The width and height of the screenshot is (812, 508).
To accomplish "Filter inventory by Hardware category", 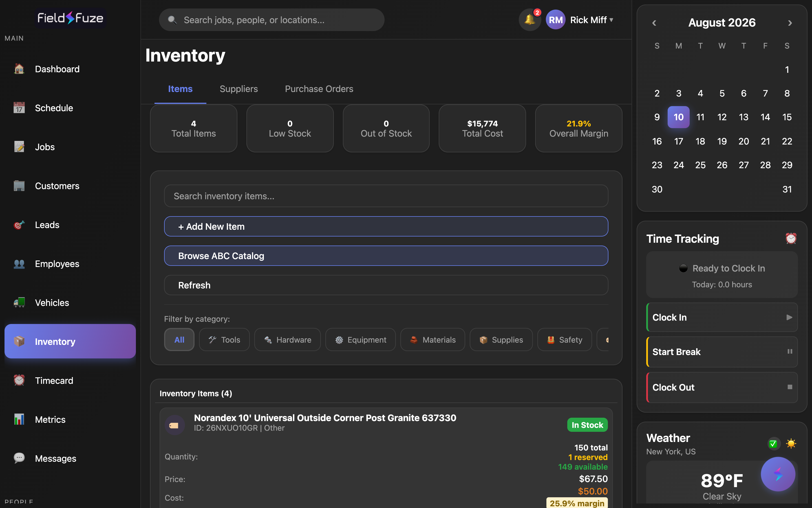I will click(287, 340).
